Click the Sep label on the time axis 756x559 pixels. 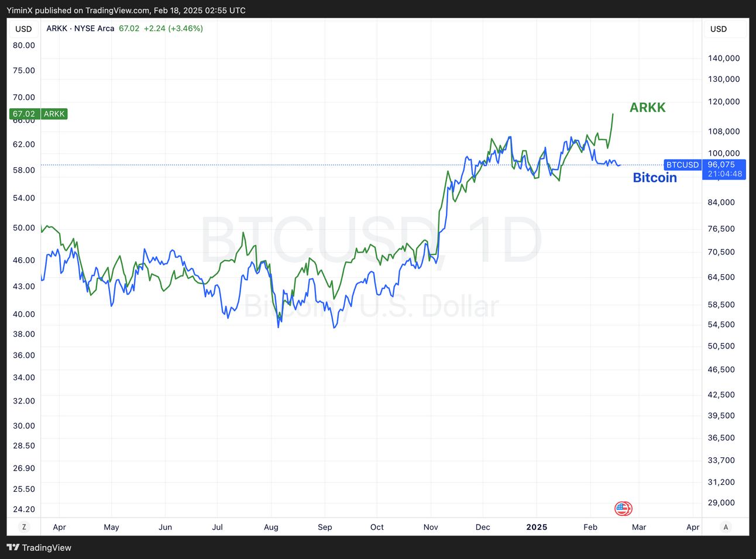(325, 527)
